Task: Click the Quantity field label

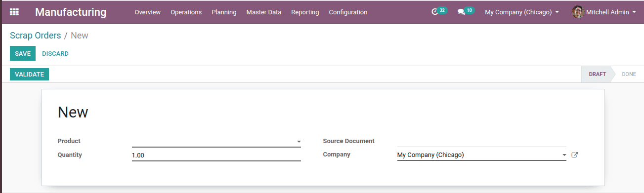Action: pyautogui.click(x=70, y=155)
